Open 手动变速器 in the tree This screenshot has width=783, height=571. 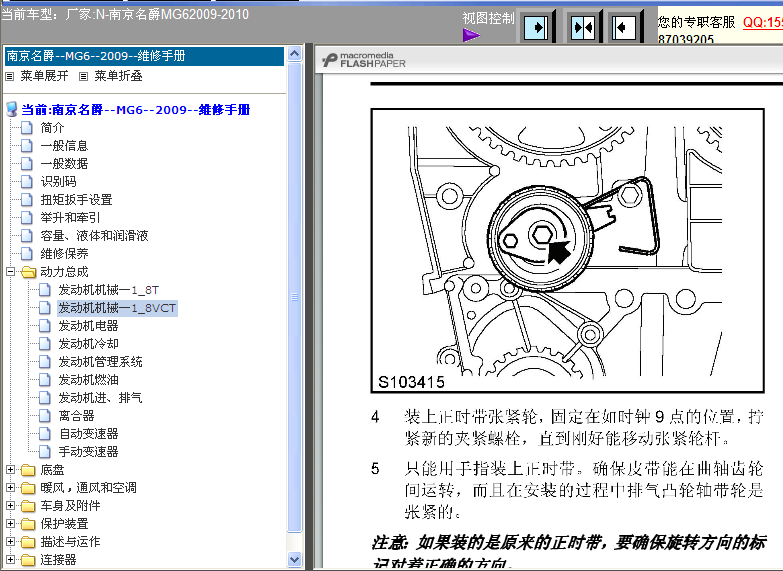pos(88,452)
